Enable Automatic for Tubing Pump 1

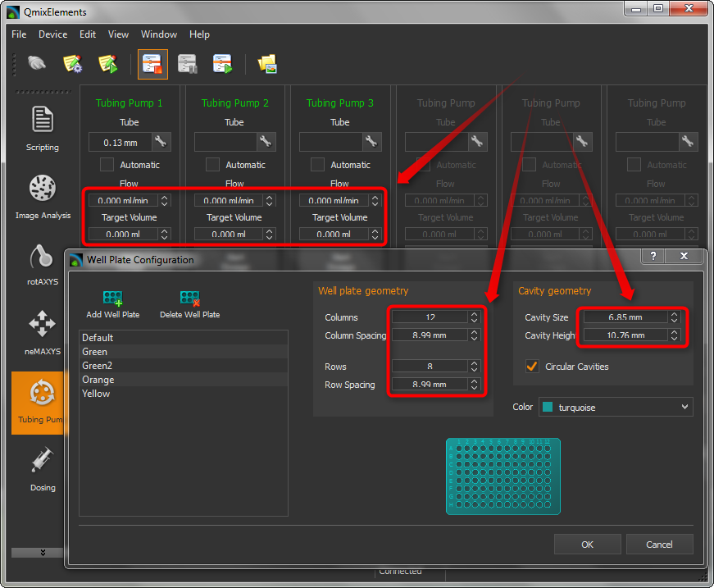click(107, 165)
